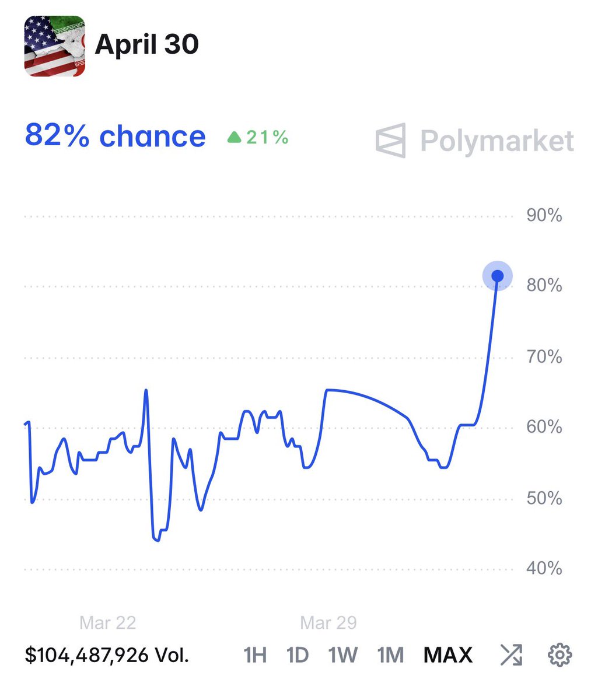Select the MAX time range
The width and height of the screenshot is (598, 700).
coord(448,655)
